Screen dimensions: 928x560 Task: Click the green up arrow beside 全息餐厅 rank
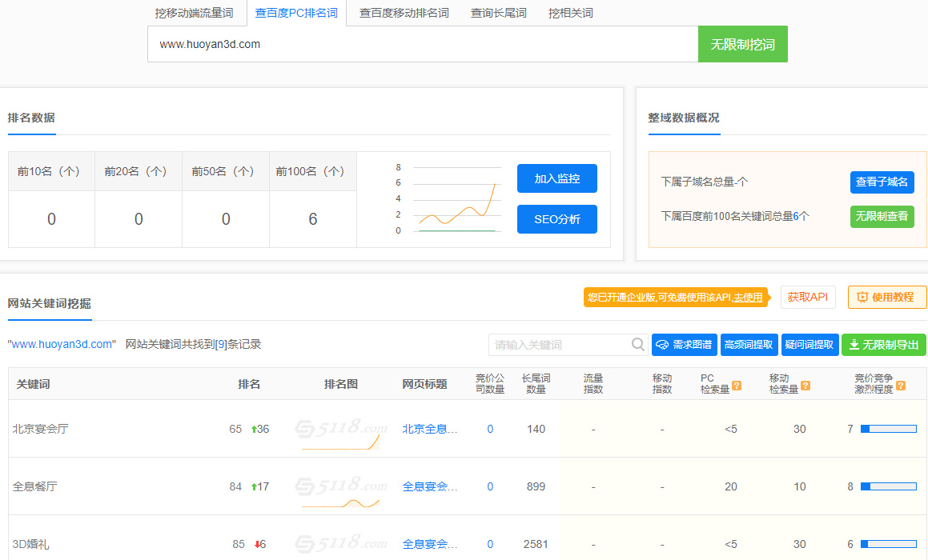[254, 486]
